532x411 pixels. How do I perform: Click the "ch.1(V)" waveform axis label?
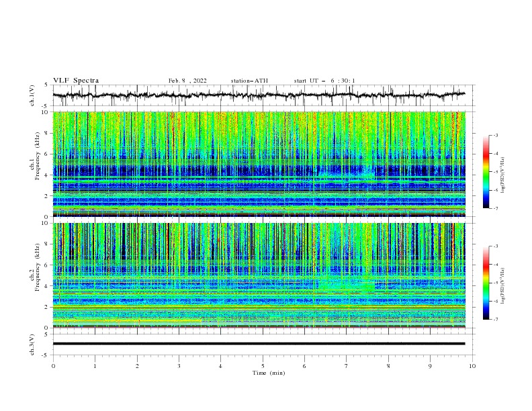[x=32, y=95]
